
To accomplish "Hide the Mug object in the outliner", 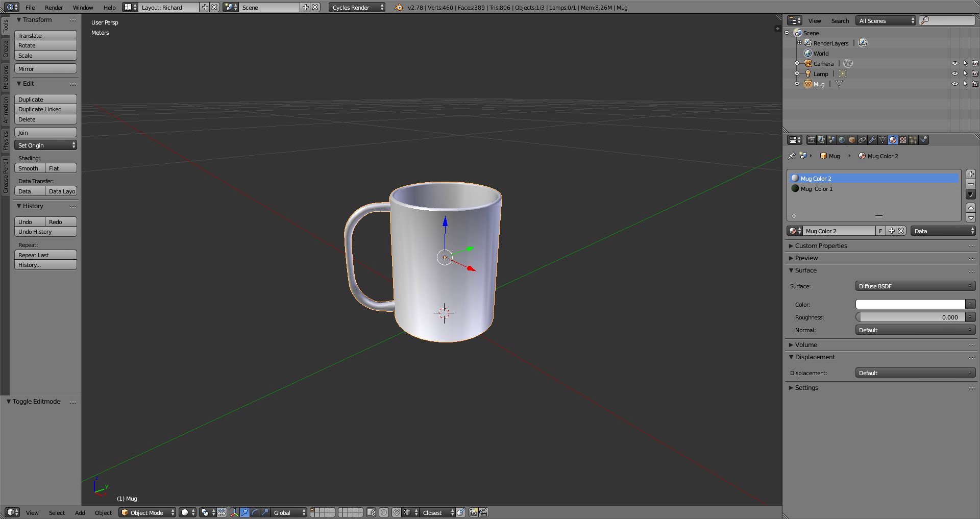I will pyautogui.click(x=955, y=84).
